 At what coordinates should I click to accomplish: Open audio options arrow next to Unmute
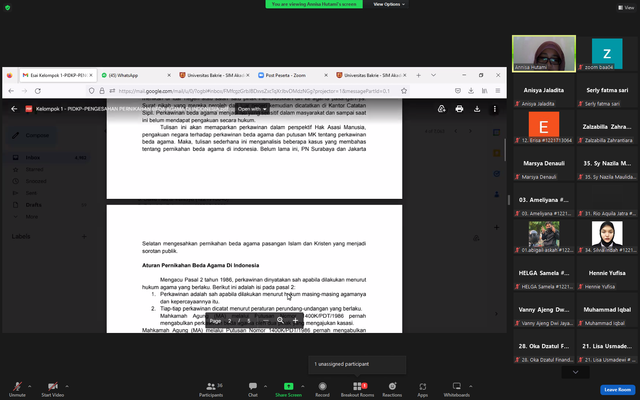pyautogui.click(x=29, y=386)
